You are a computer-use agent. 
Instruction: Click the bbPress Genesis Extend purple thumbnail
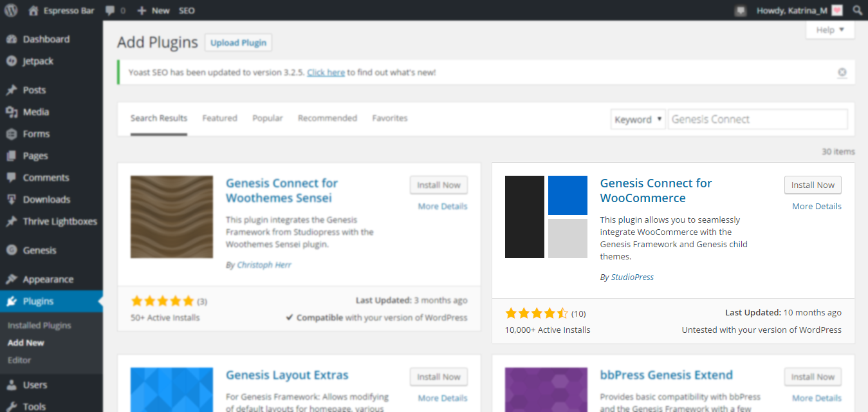[x=546, y=390]
